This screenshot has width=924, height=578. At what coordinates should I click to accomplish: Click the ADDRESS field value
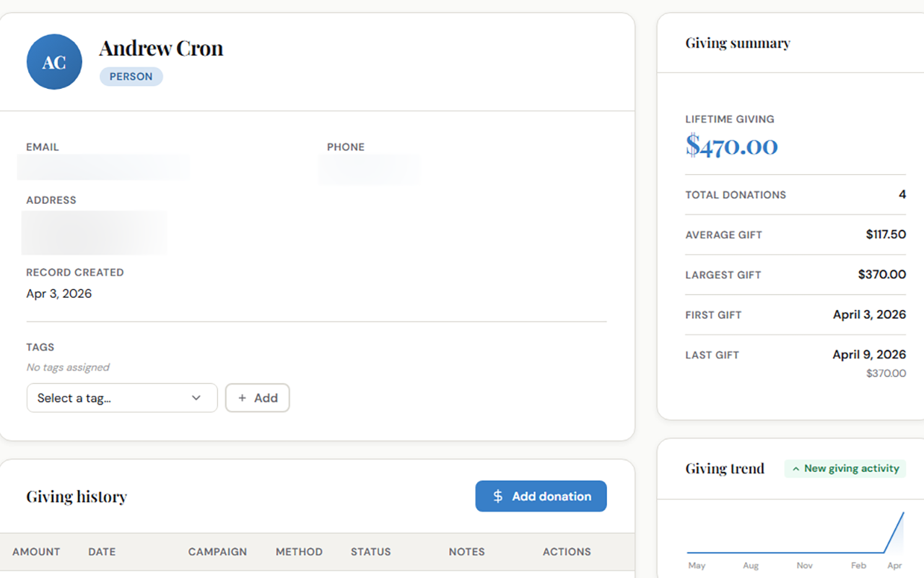click(x=94, y=232)
